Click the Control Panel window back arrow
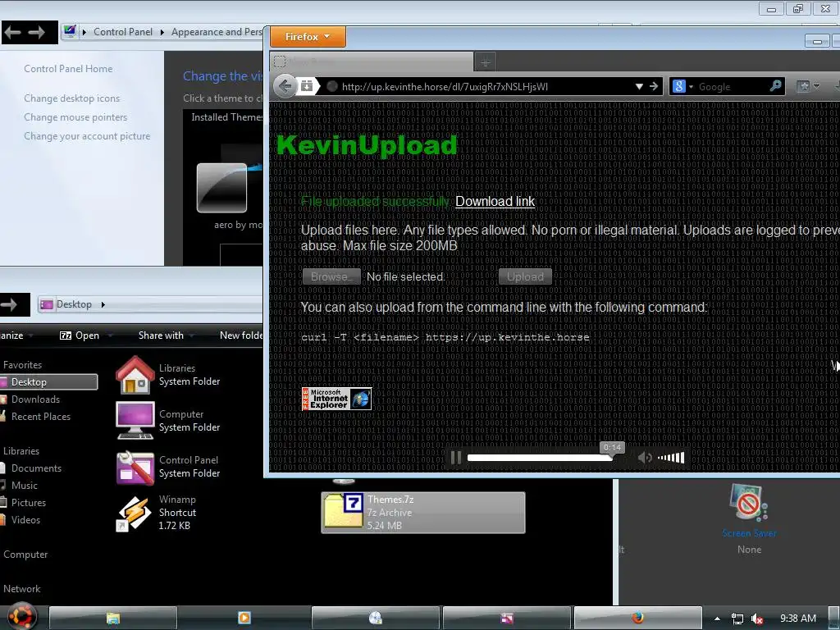Screen dimensions: 840x630 pyautogui.click(x=12, y=33)
